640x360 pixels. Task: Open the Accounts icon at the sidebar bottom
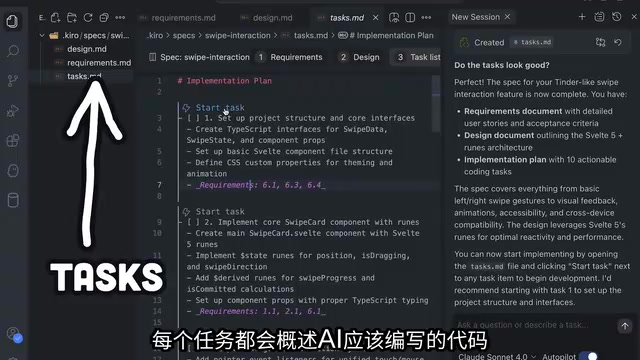[x=14, y=334]
